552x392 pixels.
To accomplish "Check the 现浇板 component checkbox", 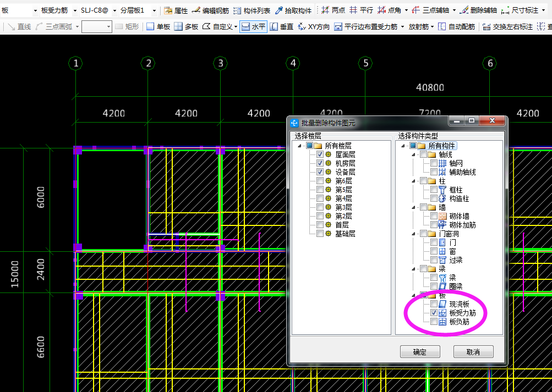I will tap(434, 304).
